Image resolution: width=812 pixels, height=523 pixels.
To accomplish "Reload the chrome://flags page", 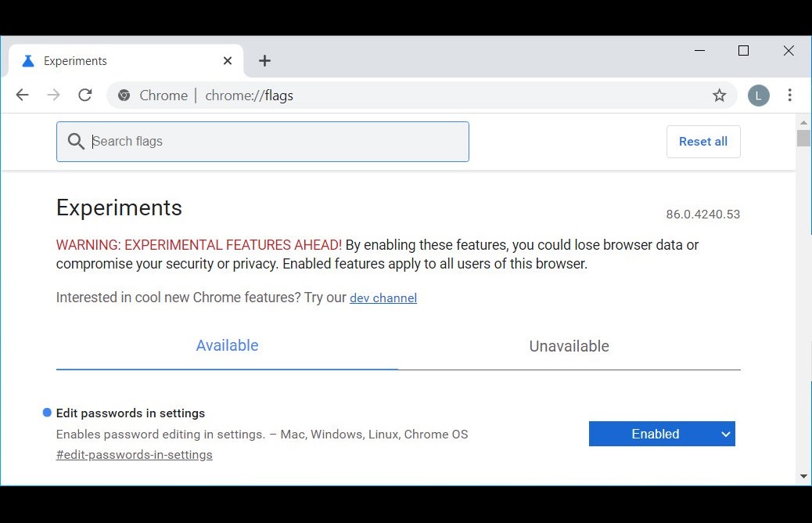I will pyautogui.click(x=85, y=95).
